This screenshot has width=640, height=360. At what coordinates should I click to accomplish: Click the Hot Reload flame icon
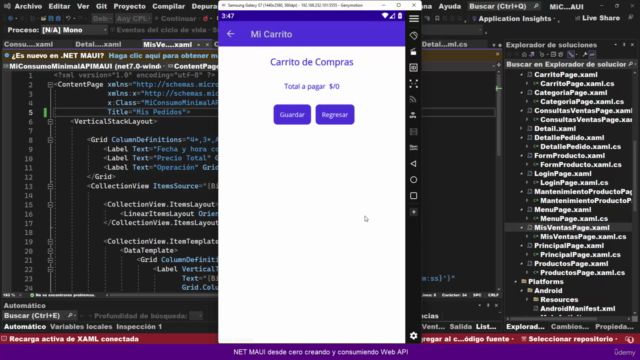point(205,19)
